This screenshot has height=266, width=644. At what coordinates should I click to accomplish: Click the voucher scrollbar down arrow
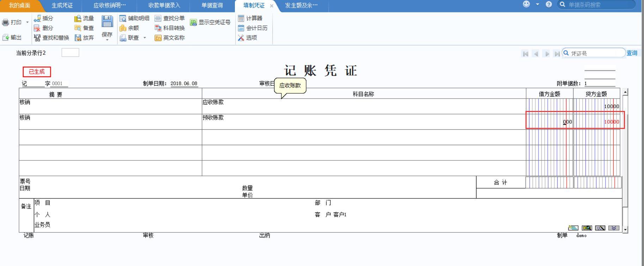(625, 230)
